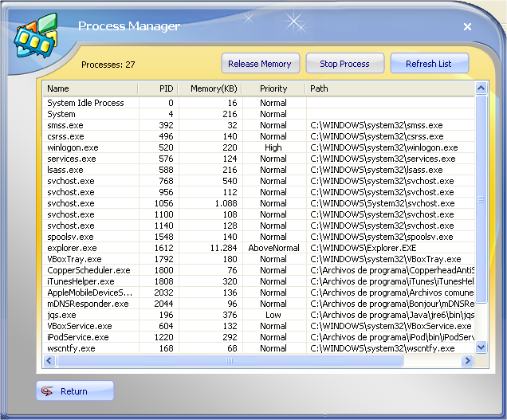The image size is (507, 420).
Task: Select the smss.exe process
Action: click(258, 125)
